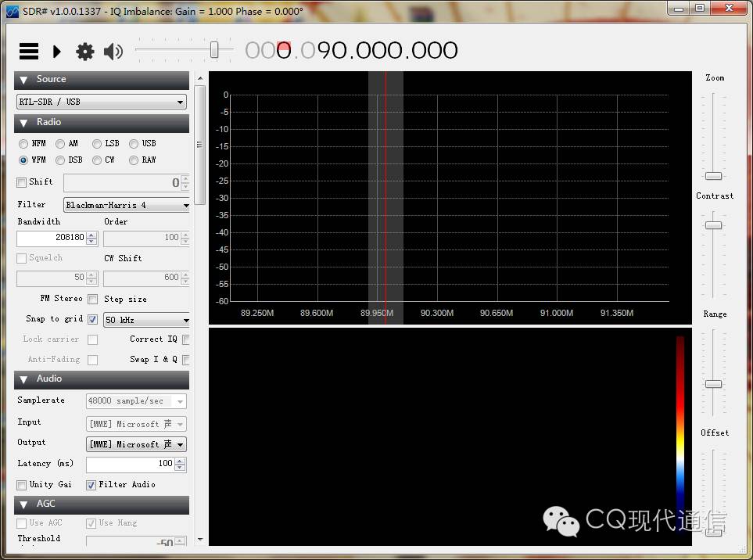Viewport: 753px width, 560px height.
Task: Click the Bandwidth value input field
Action: click(51, 238)
